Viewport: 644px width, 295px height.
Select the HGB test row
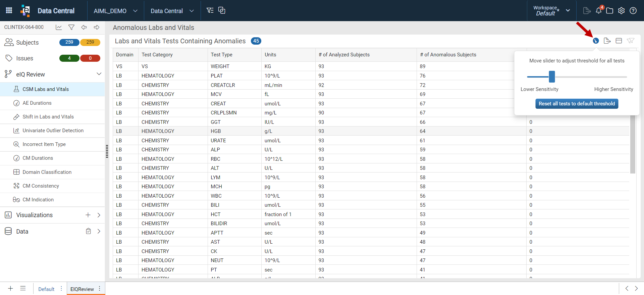(371, 131)
